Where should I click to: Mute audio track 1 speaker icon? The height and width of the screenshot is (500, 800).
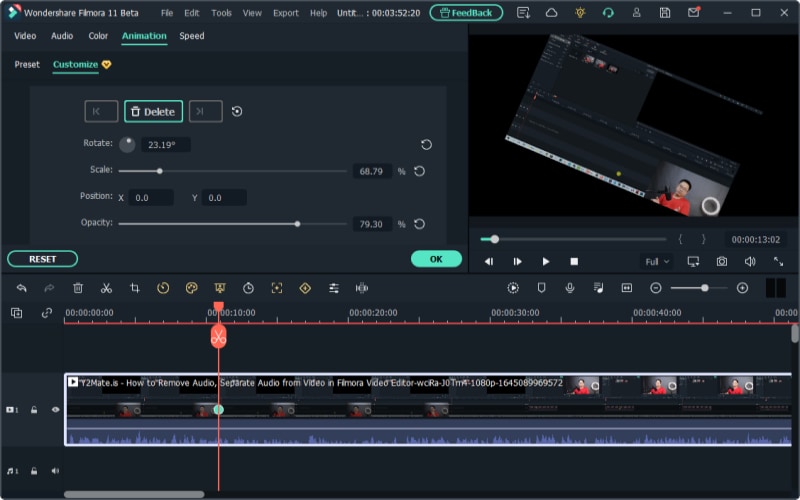click(55, 471)
